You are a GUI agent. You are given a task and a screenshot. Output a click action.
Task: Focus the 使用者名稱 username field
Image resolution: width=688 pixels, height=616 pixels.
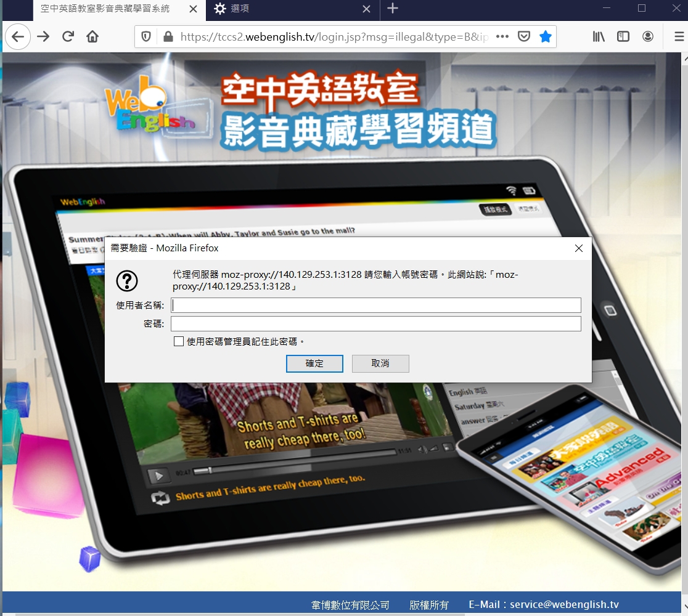click(376, 305)
